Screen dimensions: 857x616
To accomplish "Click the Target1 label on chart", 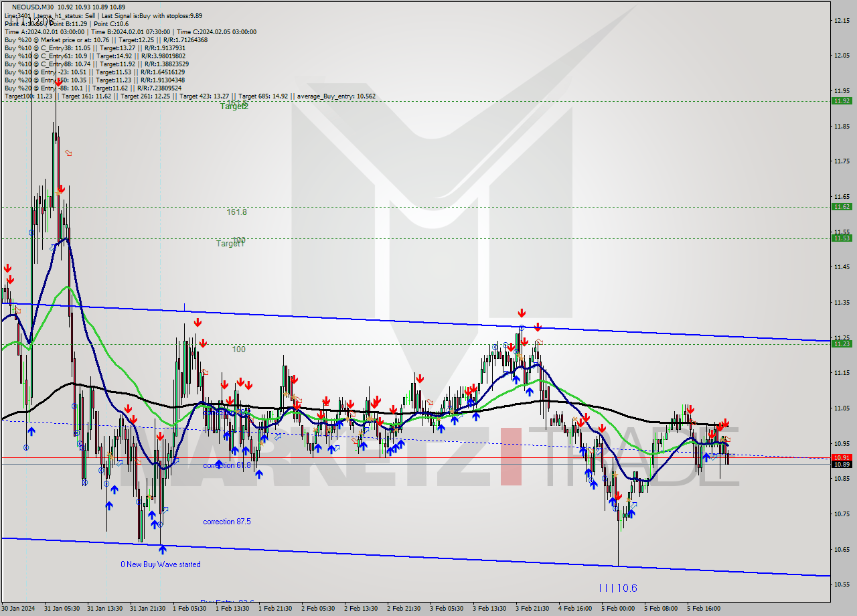I will click(x=230, y=244).
